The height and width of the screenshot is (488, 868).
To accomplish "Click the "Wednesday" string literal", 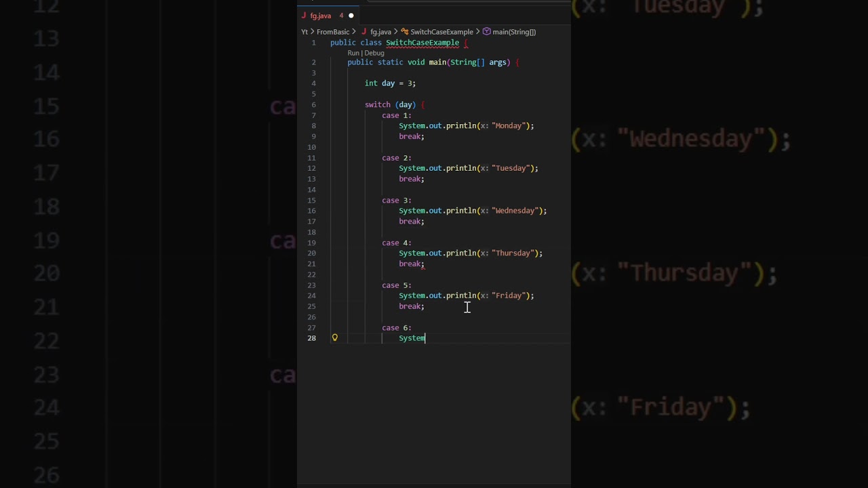I will tap(515, 211).
